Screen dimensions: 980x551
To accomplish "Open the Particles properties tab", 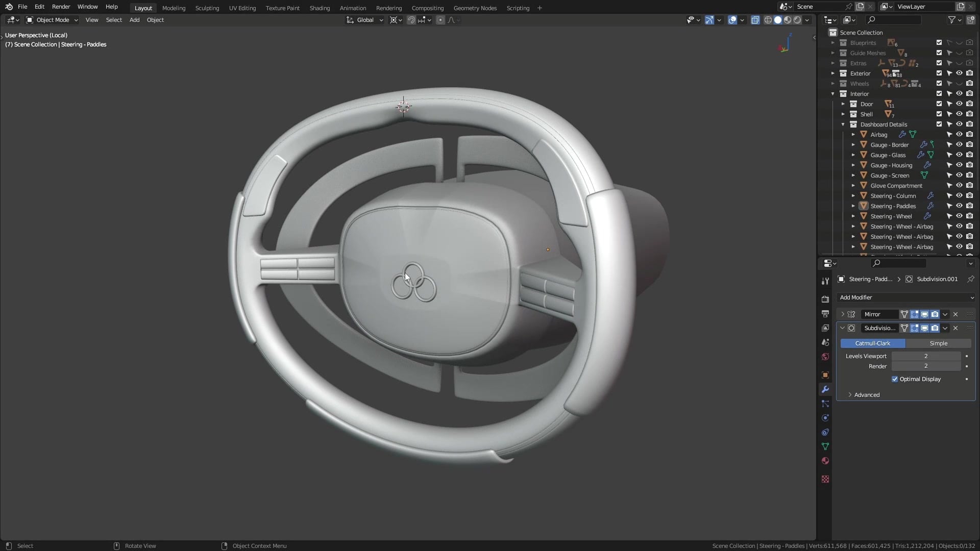I will tap(825, 404).
